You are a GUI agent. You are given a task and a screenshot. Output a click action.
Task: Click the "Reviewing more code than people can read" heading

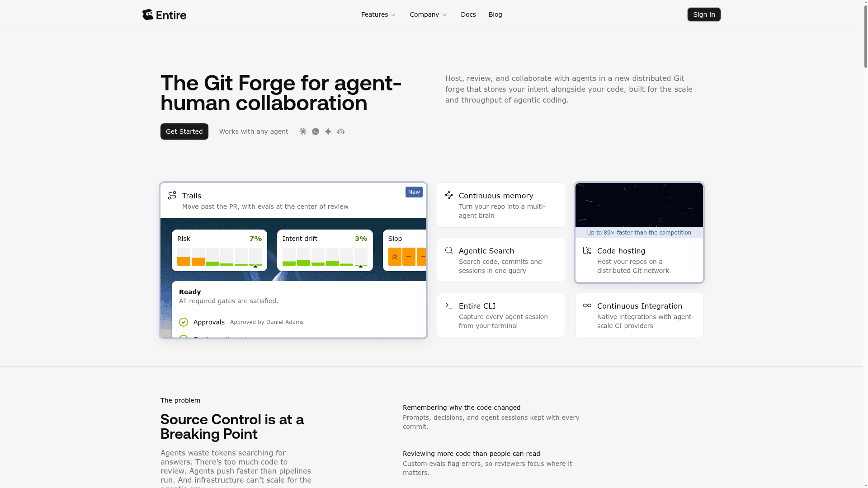pos(472,454)
